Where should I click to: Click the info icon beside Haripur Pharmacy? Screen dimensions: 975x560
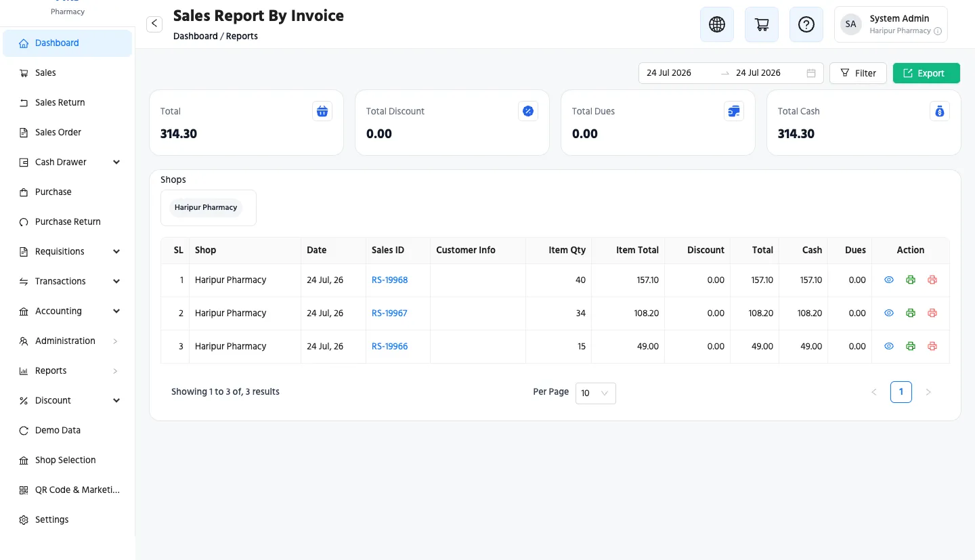click(938, 31)
